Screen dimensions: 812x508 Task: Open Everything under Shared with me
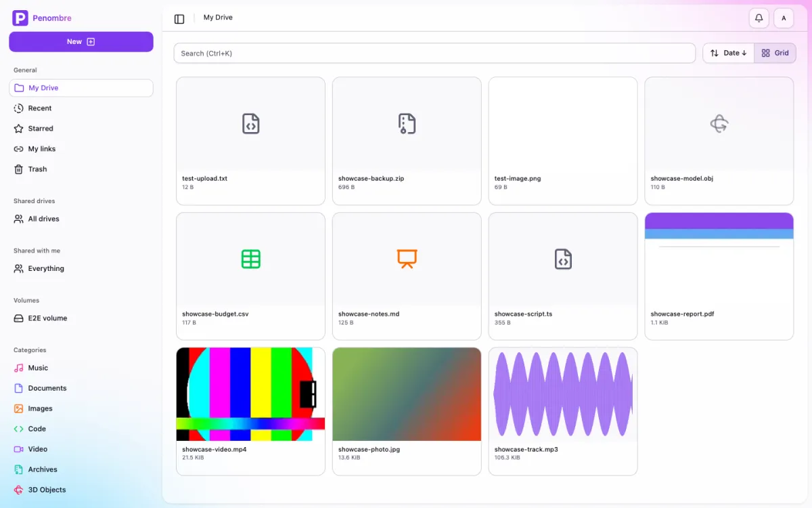(81, 268)
